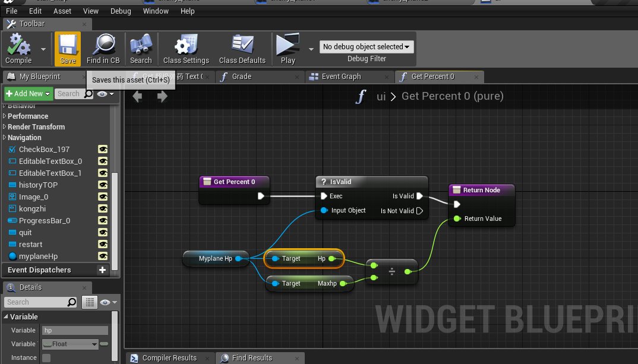Screen dimensions: 638x364
Task: Save the blueprint asset
Action: [x=68, y=49]
